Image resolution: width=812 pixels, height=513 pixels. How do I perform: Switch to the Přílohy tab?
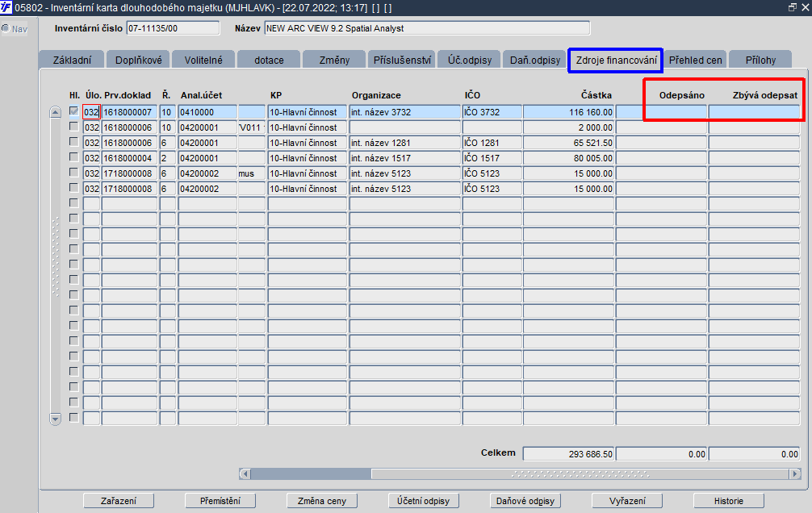point(760,60)
